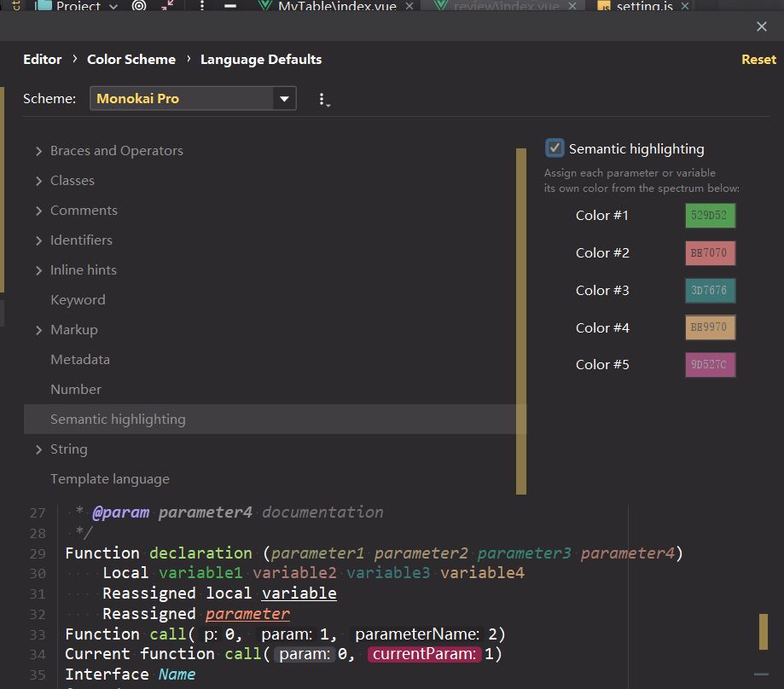Toggle the Semantic highlighting checkbox
This screenshot has width=784, height=689.
click(x=555, y=148)
